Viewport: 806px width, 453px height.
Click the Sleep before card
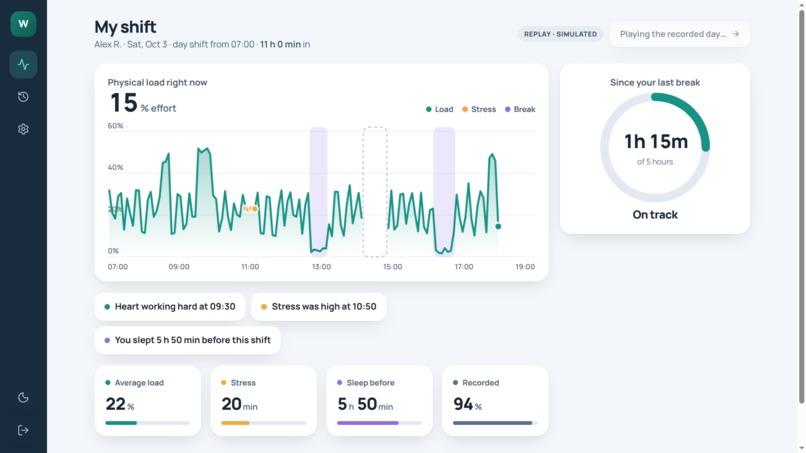point(379,401)
